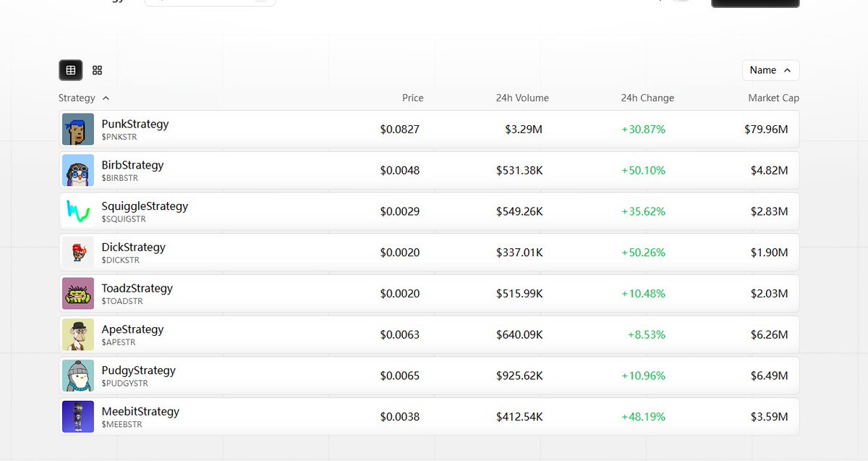Open the Name sort dropdown

[x=770, y=70]
